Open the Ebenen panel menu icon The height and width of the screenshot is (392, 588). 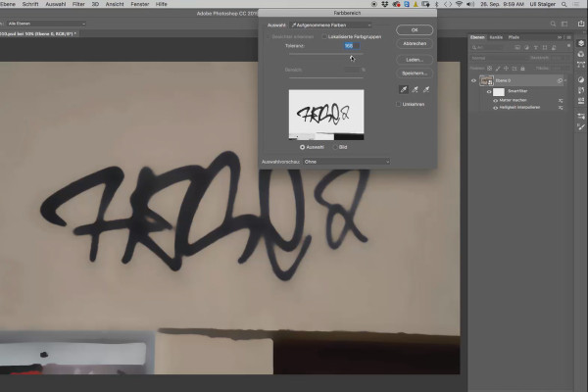click(x=568, y=37)
